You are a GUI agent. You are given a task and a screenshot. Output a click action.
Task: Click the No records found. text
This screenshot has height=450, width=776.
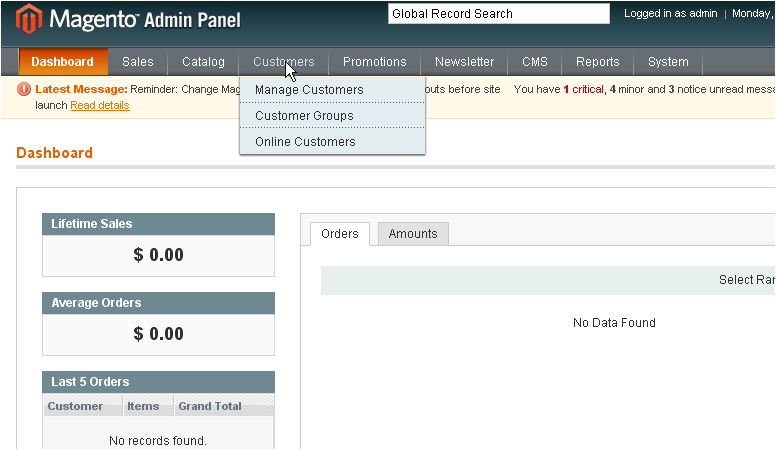coord(158,441)
